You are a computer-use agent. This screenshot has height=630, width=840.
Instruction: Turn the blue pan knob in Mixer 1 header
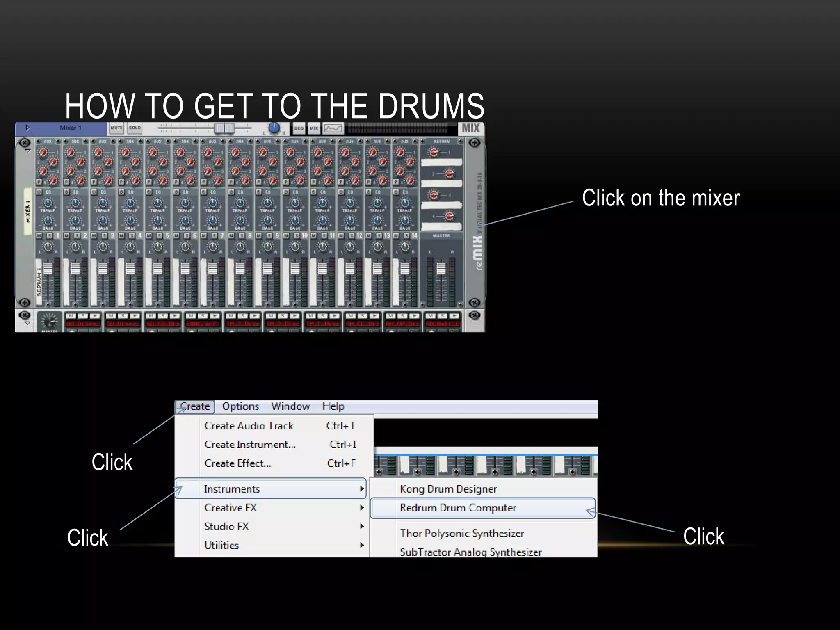tap(274, 128)
